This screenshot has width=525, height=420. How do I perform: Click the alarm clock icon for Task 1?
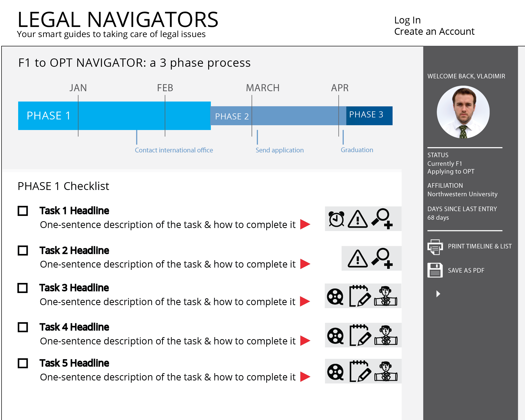tap(336, 219)
